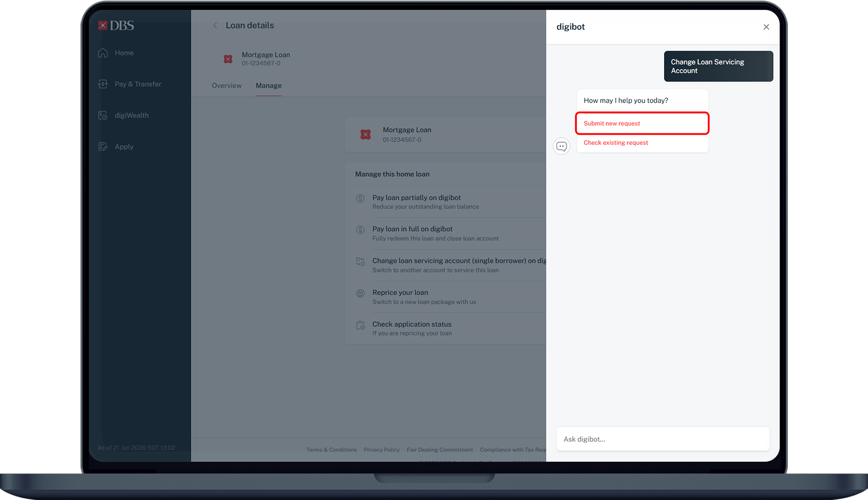Image resolution: width=868 pixels, height=500 pixels.
Task: Select the Manage tab
Action: tap(268, 86)
